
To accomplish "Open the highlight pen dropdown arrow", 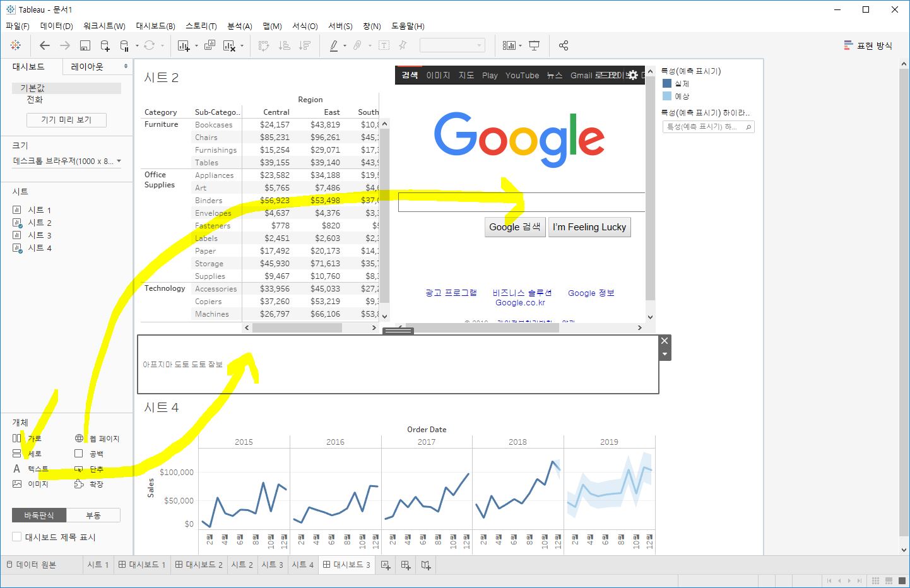I will coord(345,45).
